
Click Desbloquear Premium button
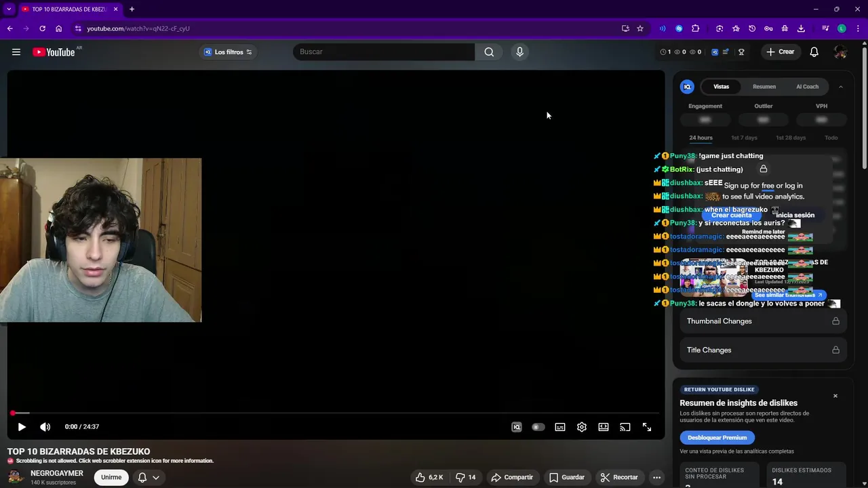point(717,438)
